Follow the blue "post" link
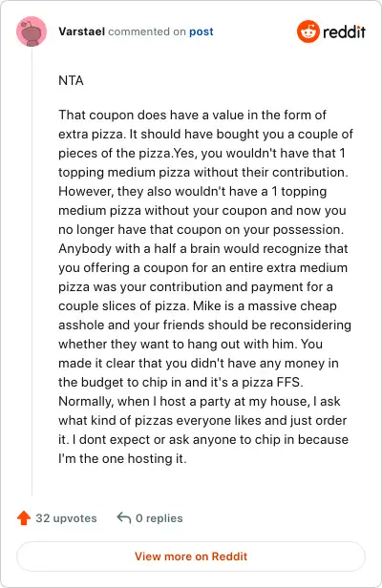This screenshot has height=588, width=382. pyautogui.click(x=202, y=31)
